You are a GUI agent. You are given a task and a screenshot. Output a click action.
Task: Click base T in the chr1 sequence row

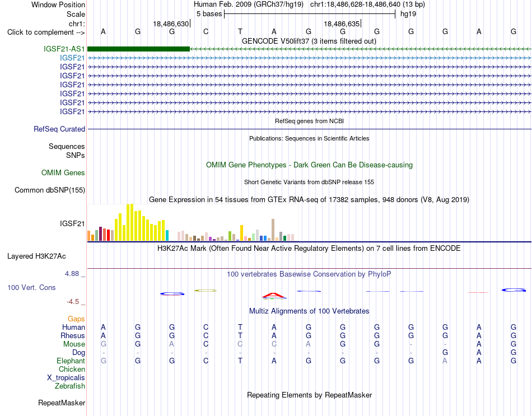(x=240, y=31)
